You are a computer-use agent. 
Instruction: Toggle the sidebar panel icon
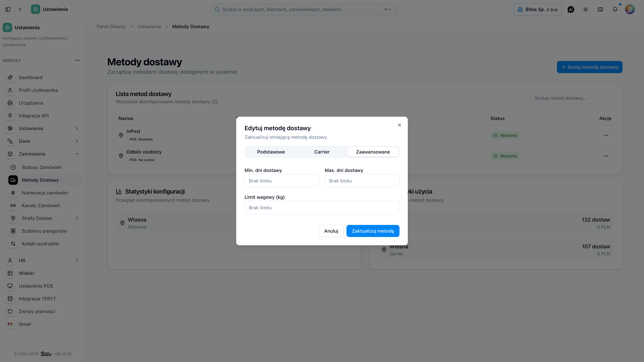click(x=8, y=9)
